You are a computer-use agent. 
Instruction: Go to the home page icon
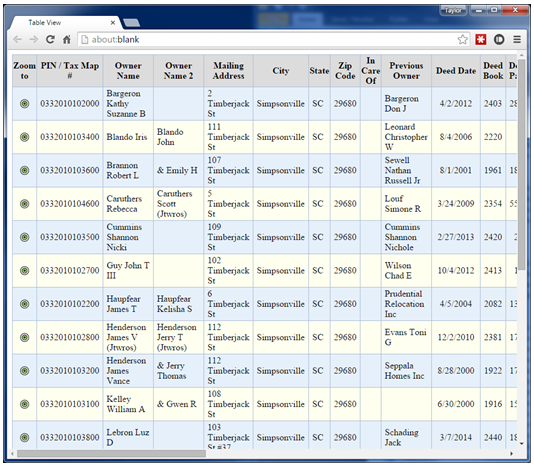coord(67,40)
